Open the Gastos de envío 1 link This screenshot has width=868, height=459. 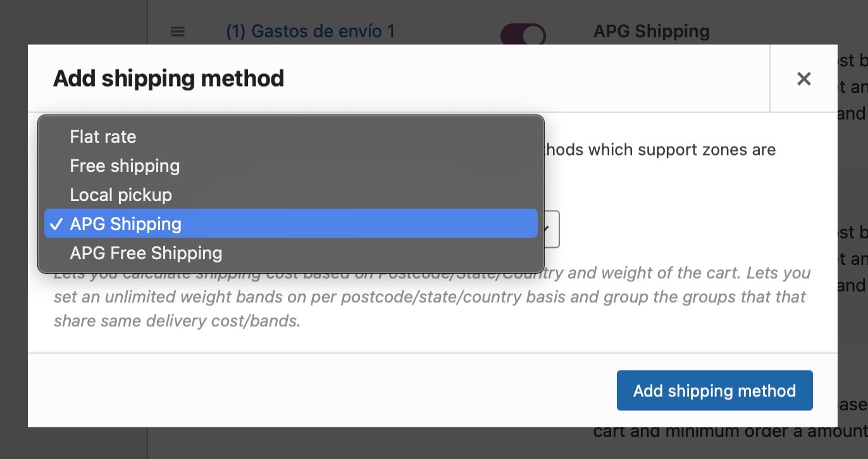click(x=310, y=31)
